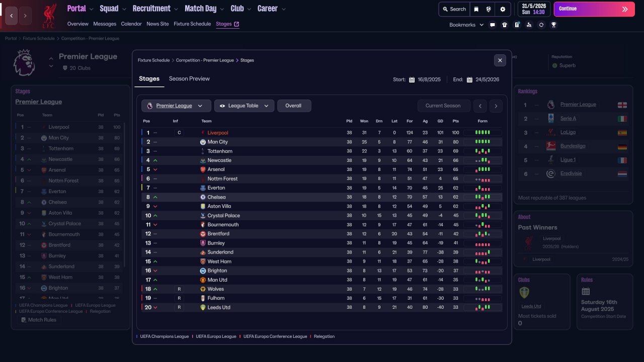Open the globe icon in the top bar
644x362 pixels.
pyautogui.click(x=489, y=9)
